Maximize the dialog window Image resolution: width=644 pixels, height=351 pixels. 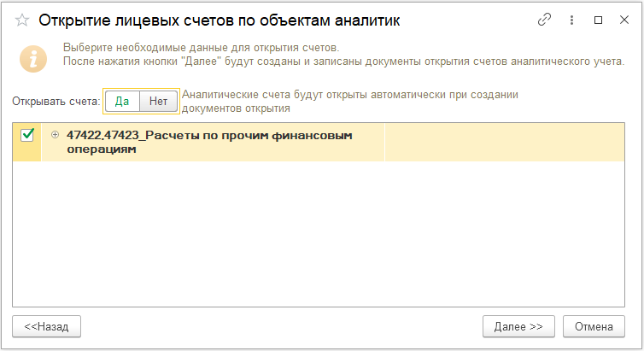tap(599, 20)
